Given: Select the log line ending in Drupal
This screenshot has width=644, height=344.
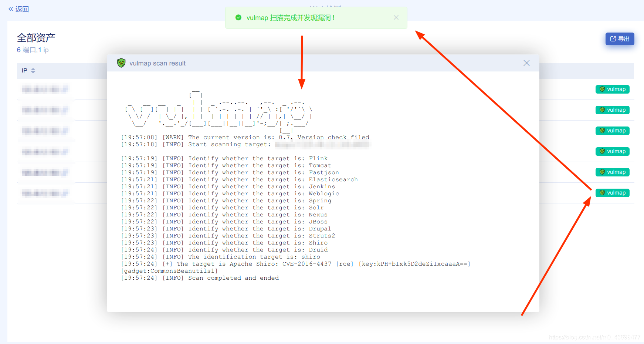Looking at the screenshot, I should [226, 229].
